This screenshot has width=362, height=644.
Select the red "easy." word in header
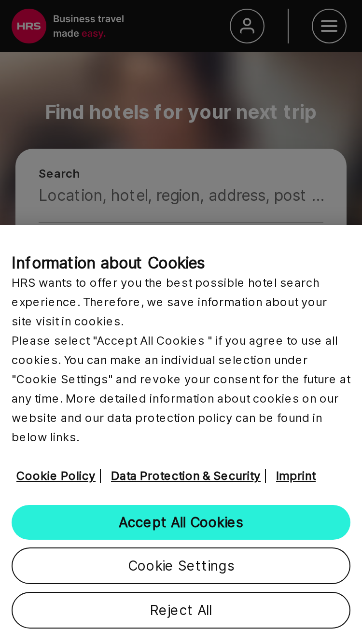[x=94, y=33]
